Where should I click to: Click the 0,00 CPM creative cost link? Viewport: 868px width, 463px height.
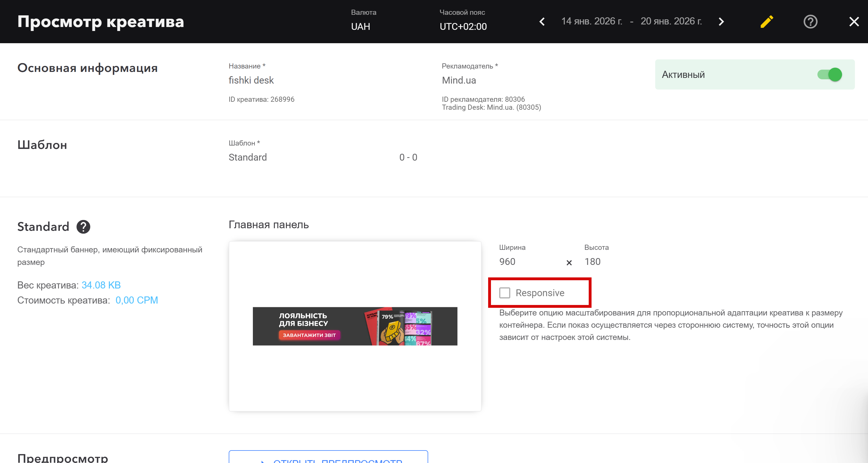click(x=136, y=300)
